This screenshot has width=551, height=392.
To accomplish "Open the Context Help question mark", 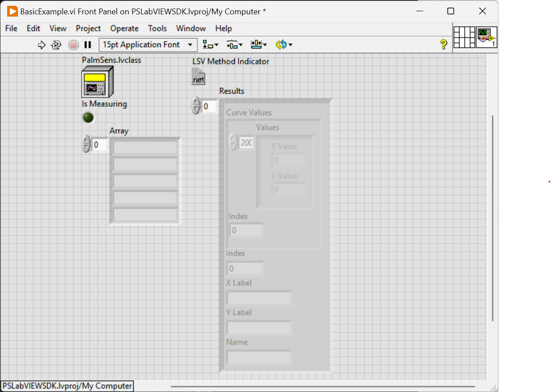I will click(x=443, y=44).
